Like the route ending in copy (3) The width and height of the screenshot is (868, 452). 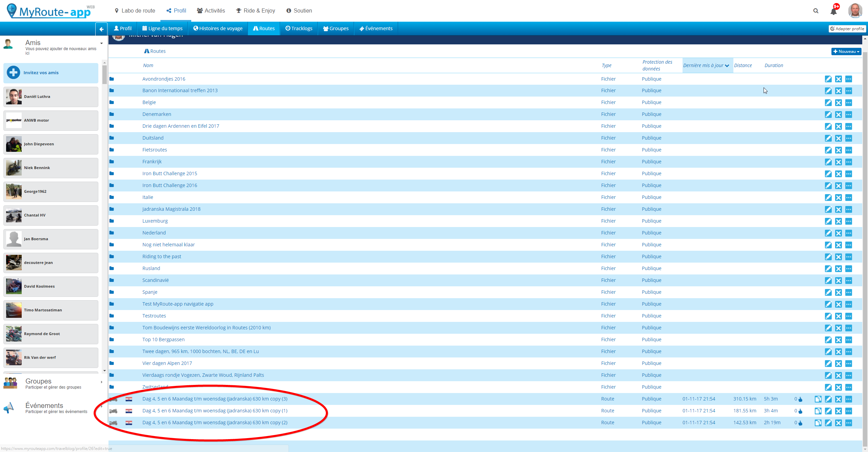tap(800, 399)
